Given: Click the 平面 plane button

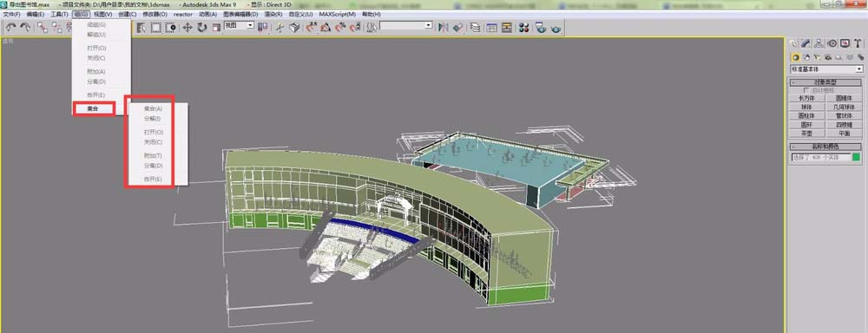Looking at the screenshot, I should (x=845, y=134).
